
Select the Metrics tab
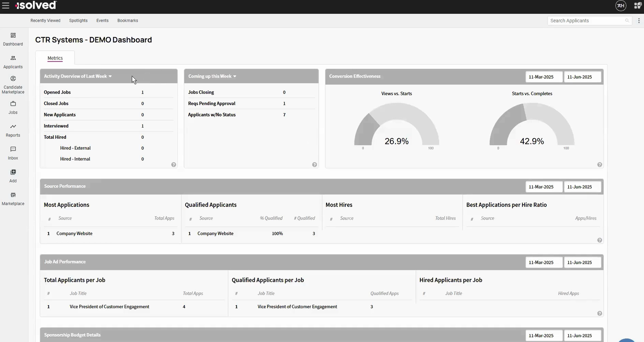pyautogui.click(x=55, y=58)
